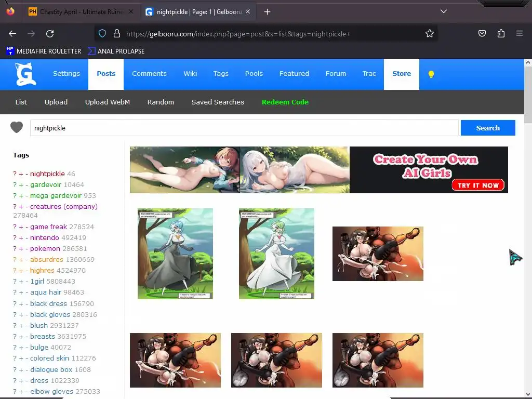532x399 pixels.
Task: Open the Firefox application menu
Action: 519,33
